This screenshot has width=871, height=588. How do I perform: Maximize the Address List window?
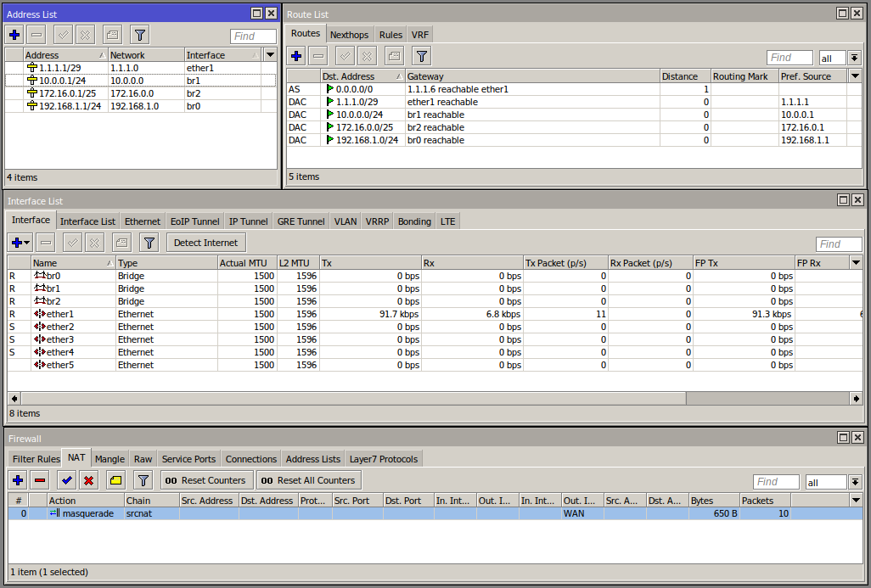coord(256,14)
